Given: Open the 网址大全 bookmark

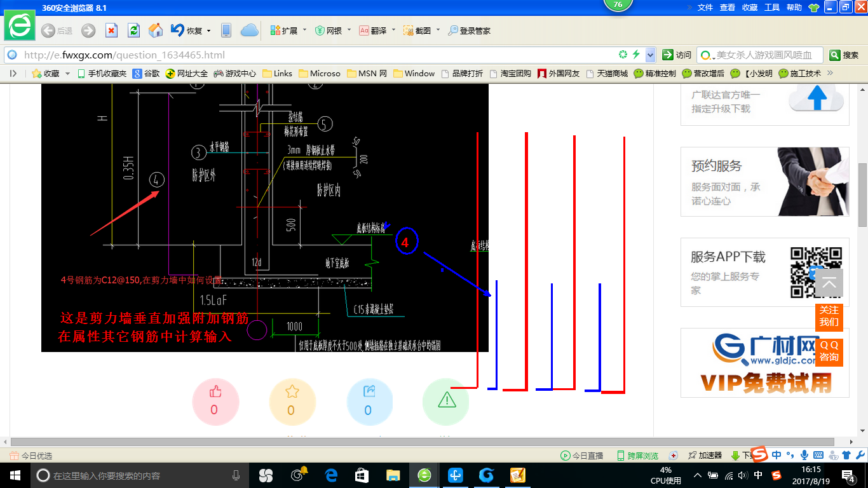Looking at the screenshot, I should coord(187,74).
